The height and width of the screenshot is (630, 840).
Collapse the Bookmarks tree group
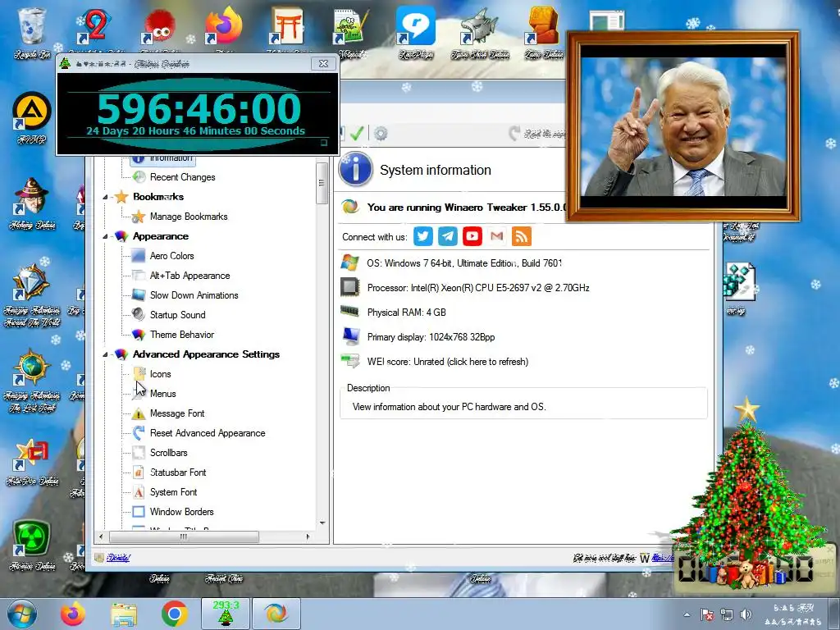pyautogui.click(x=105, y=197)
